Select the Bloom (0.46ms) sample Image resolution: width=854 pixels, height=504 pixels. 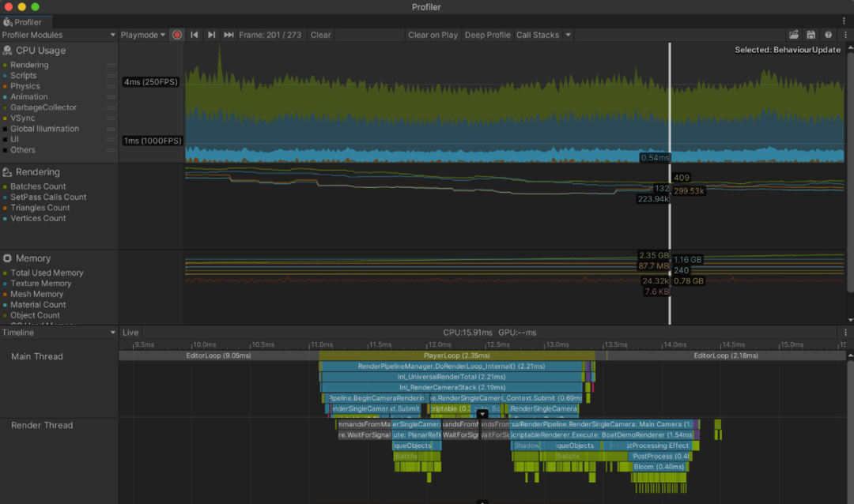click(x=659, y=467)
